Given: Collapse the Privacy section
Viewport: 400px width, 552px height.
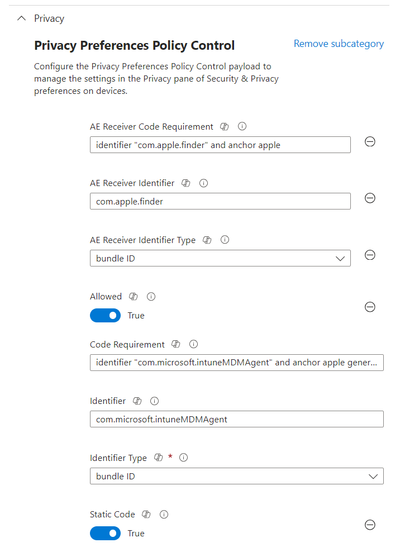Looking at the screenshot, I should click(x=21, y=18).
